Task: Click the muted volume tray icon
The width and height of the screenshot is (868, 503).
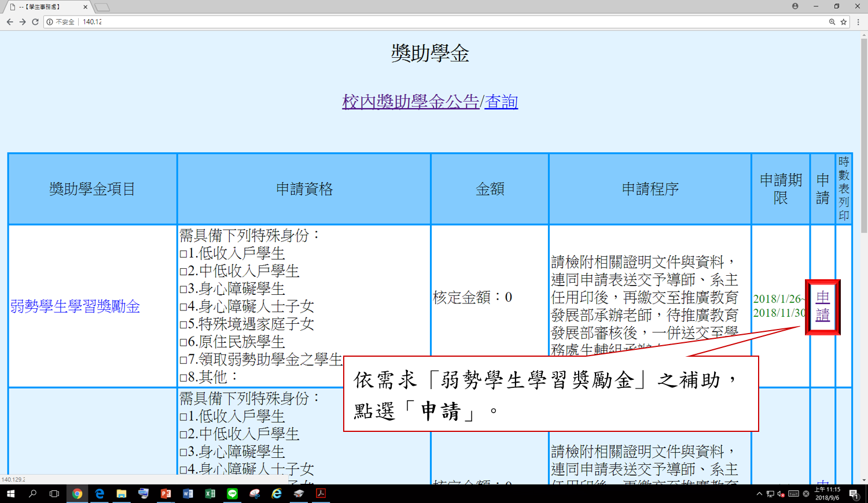Action: (x=781, y=494)
